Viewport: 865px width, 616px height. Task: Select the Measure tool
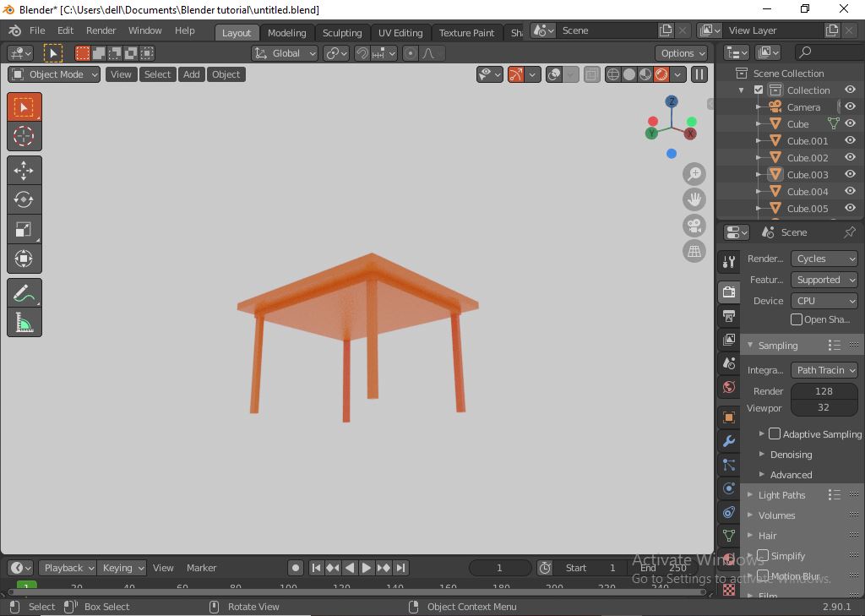(x=24, y=322)
